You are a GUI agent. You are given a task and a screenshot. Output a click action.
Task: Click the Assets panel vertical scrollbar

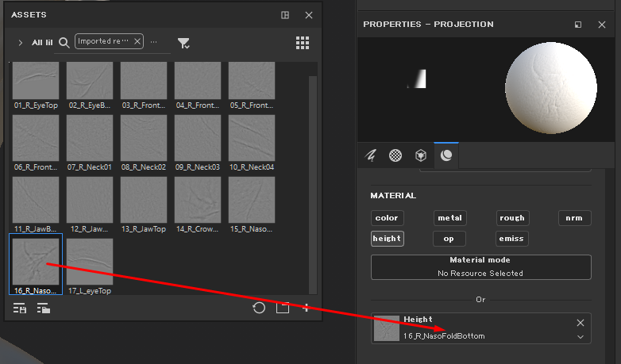point(312,185)
